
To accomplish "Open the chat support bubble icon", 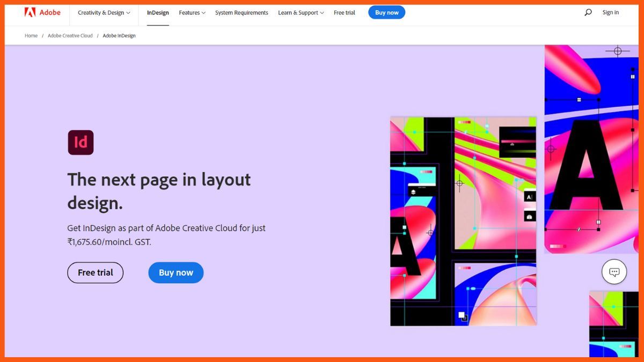I will tap(614, 272).
